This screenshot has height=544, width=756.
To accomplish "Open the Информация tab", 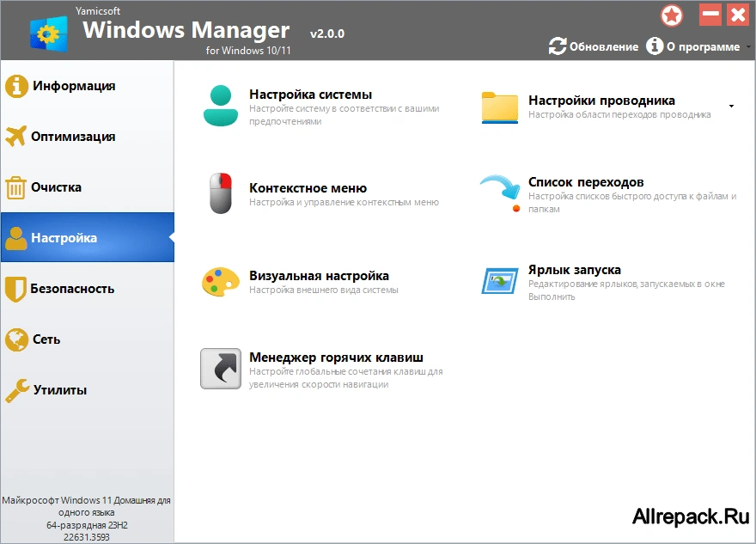I will [88, 86].
